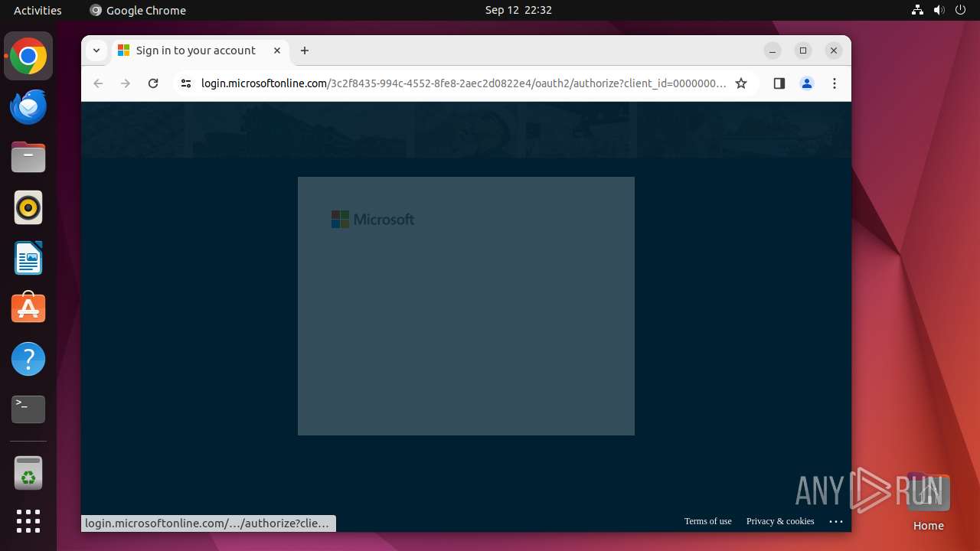Open the Trash in the dock
980x551 pixels.
28,473
